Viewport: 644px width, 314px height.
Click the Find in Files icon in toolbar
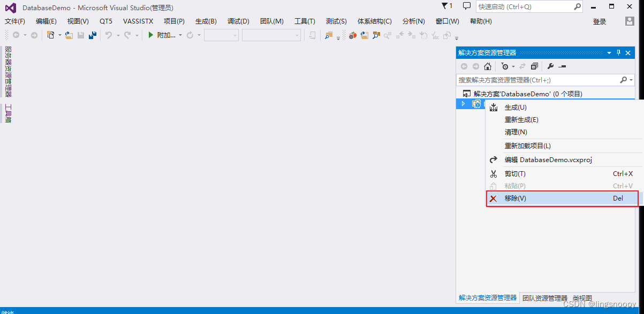pos(328,35)
